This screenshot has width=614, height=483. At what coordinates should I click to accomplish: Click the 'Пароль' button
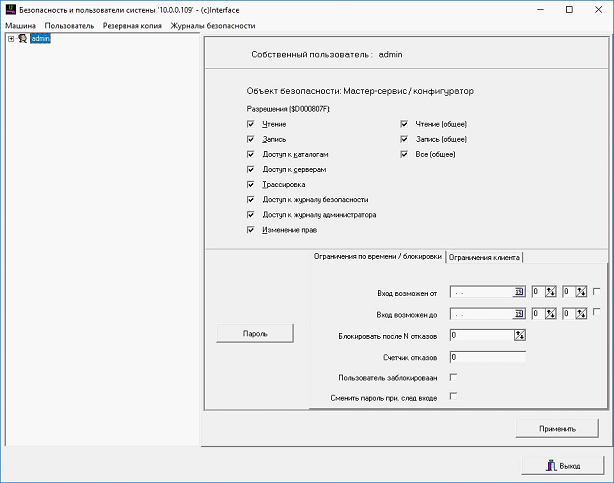coord(255,332)
